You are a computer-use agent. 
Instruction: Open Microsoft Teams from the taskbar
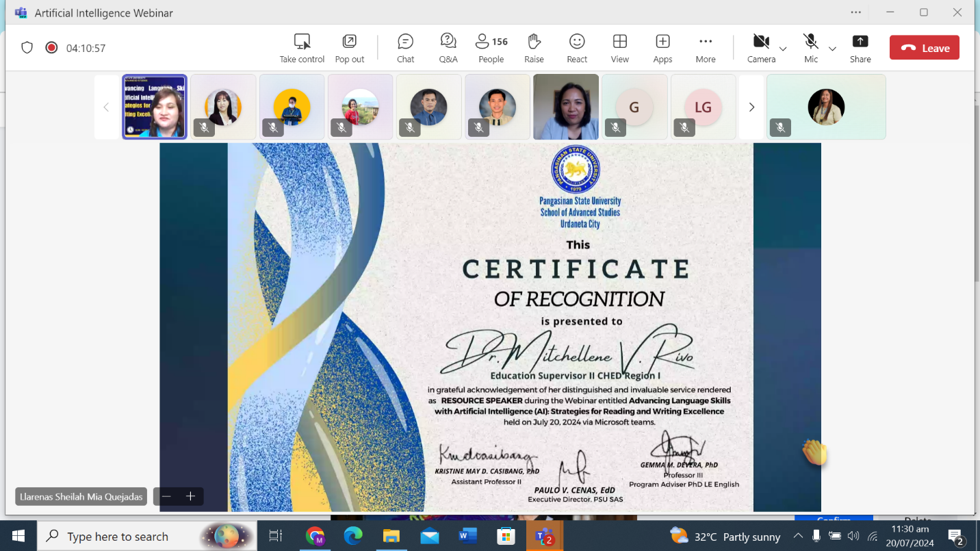point(545,536)
